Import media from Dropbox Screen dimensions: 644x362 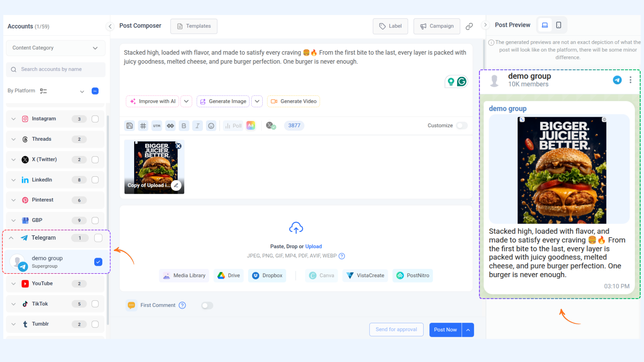coord(267,276)
